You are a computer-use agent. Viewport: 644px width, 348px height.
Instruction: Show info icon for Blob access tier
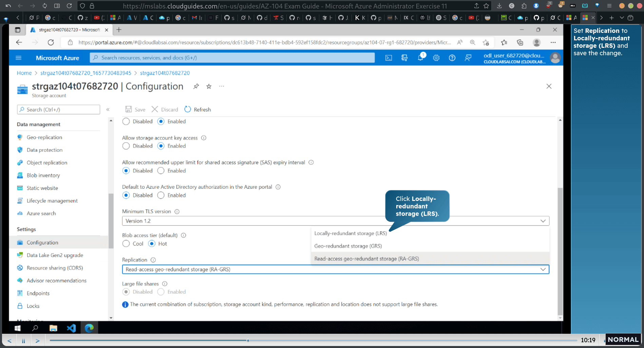[184, 236]
